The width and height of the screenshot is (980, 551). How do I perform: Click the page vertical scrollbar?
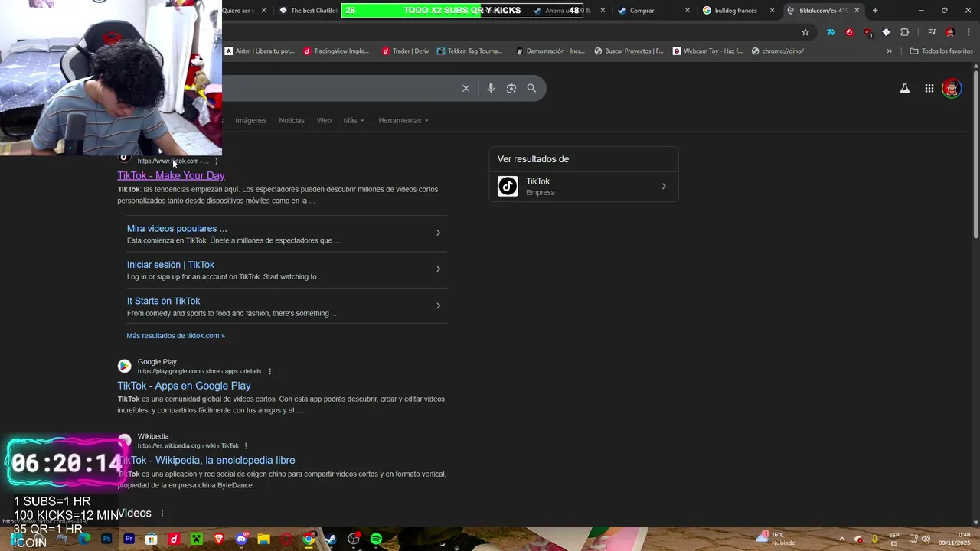tap(976, 153)
